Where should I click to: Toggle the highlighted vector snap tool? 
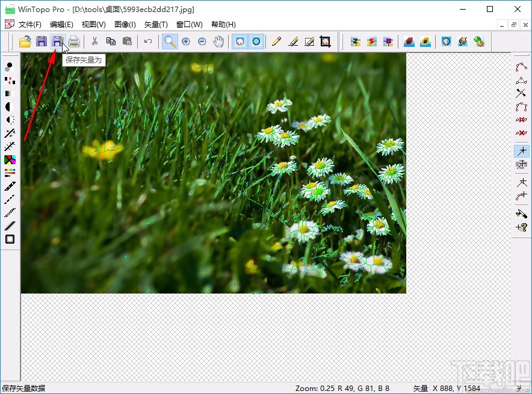coord(521,151)
